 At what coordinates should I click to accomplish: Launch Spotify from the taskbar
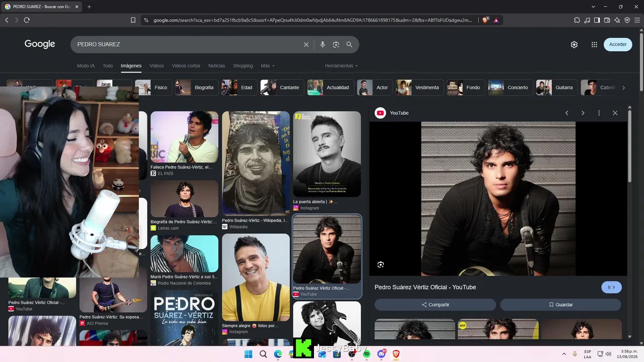click(367, 354)
